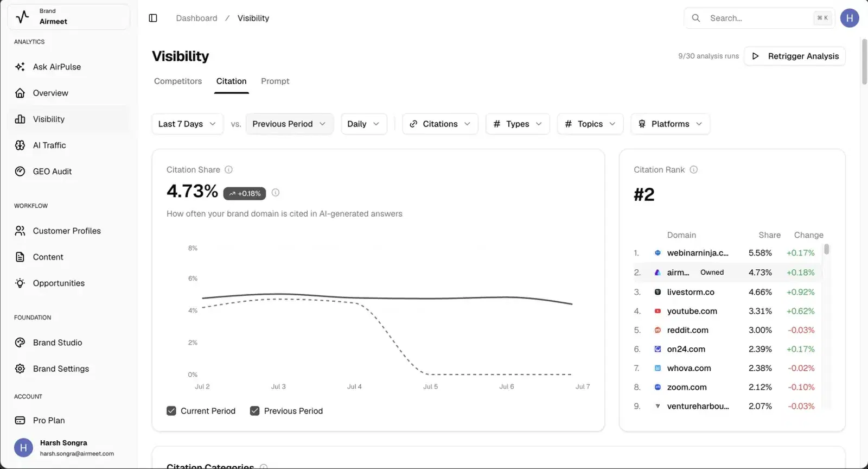Click the Owned airmeet domain row
The image size is (868, 469).
[727, 272]
